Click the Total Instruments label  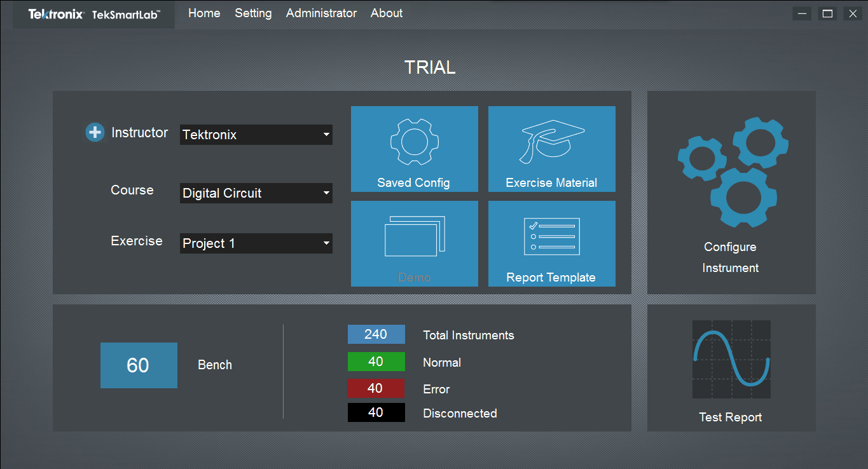click(469, 335)
